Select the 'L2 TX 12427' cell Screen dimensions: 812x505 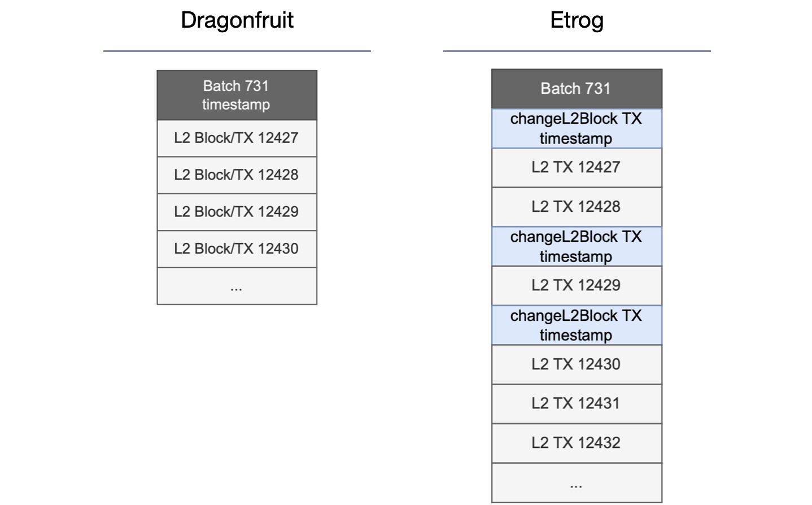tap(577, 167)
